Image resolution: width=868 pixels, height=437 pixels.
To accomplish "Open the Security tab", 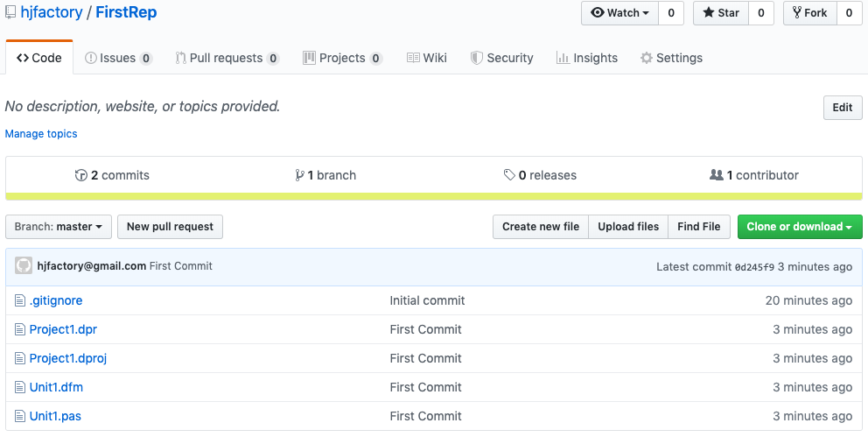I will tap(501, 58).
